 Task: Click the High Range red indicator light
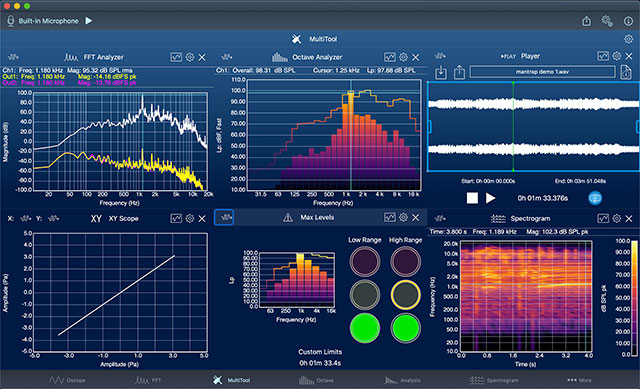405,261
